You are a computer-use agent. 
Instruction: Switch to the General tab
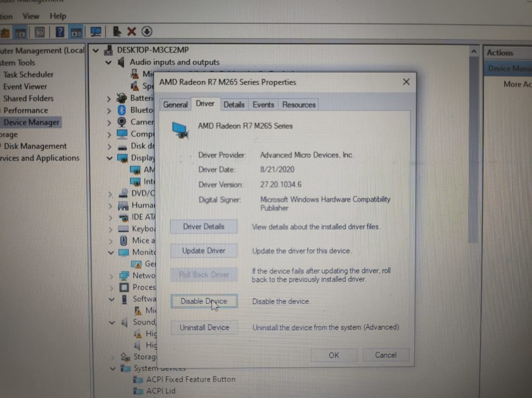pos(175,104)
